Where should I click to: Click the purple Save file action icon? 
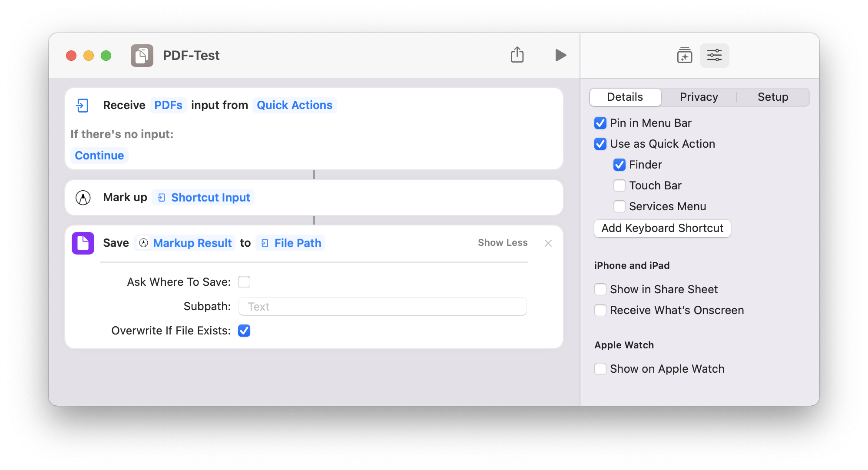click(83, 243)
